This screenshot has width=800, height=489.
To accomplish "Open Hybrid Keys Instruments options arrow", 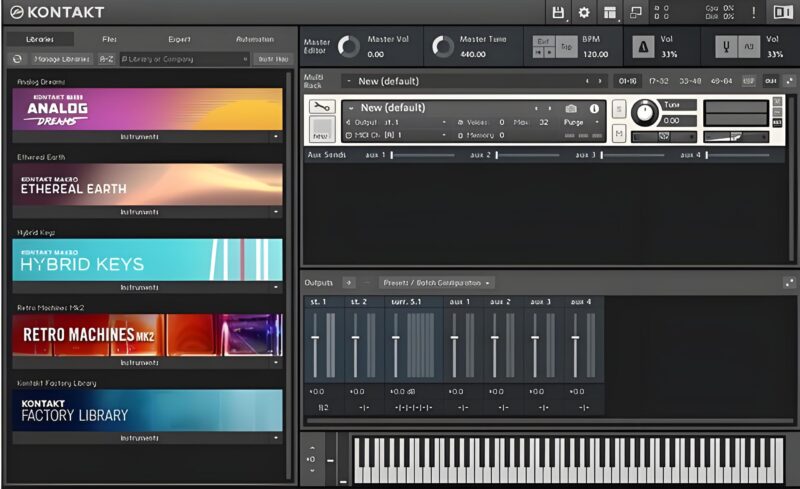I will coord(276,287).
